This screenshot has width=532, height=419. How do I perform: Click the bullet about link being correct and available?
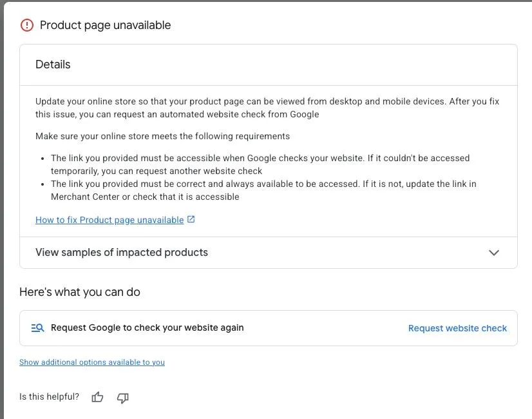click(x=263, y=190)
